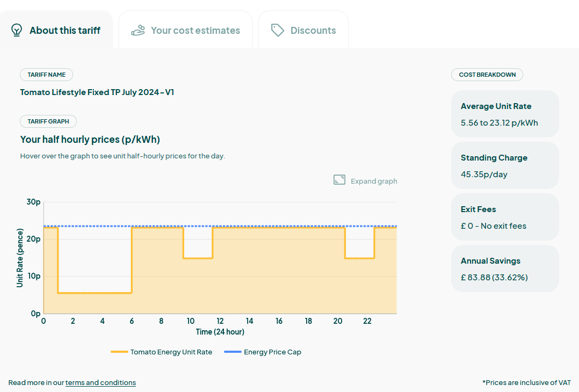Click the hand-coins icon for cost estimates

tap(138, 30)
